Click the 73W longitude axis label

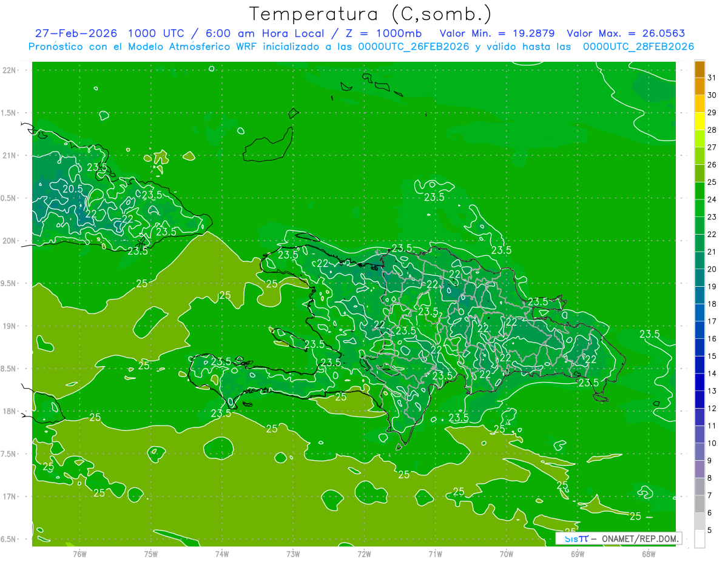pos(293,554)
